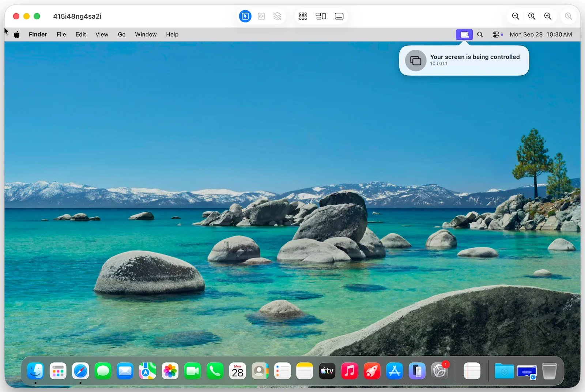Launch FaceTime from the Dock

coord(193,371)
